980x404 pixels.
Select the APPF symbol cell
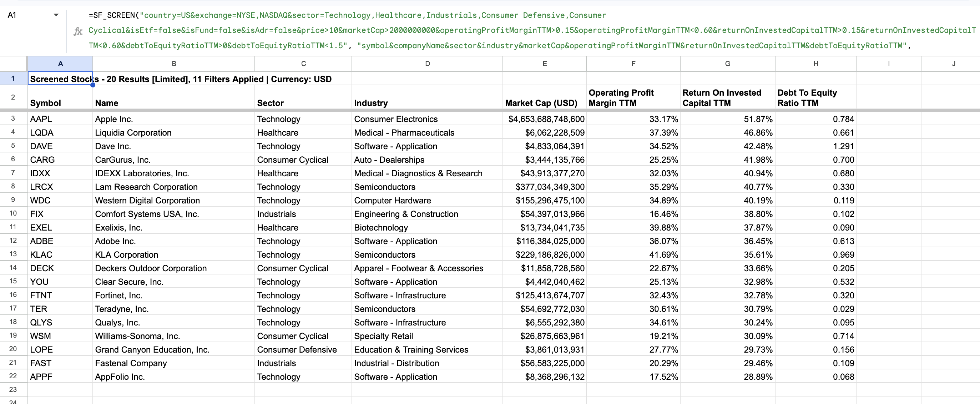pos(60,377)
